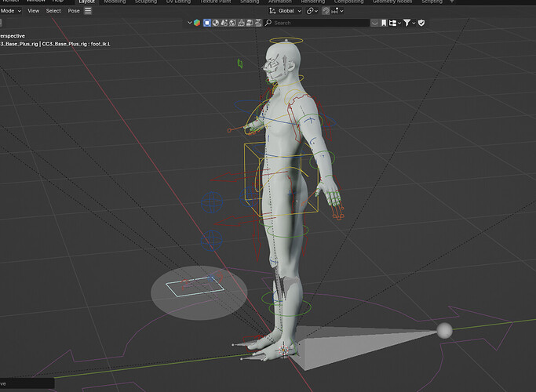Image resolution: width=536 pixels, height=392 pixels.
Task: Switch to the Geometry Nodes workspace tab
Action: [392, 2]
